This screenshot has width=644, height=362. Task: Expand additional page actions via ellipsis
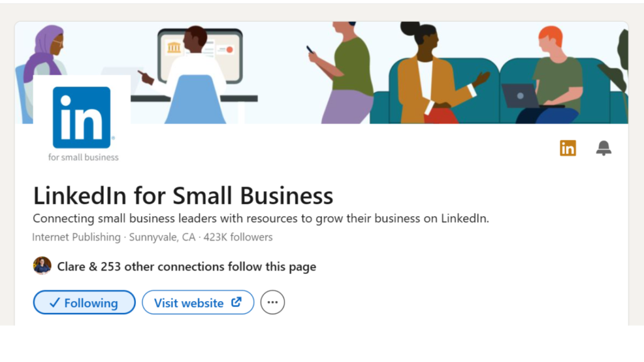tap(272, 302)
